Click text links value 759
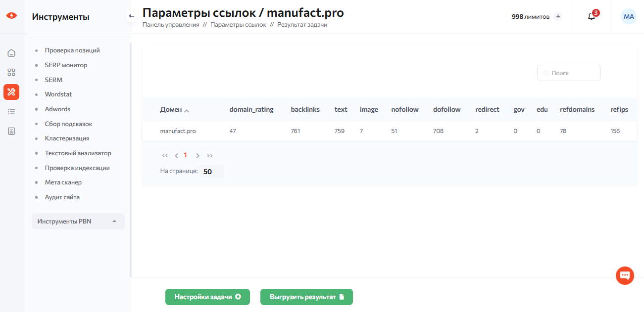644x312 pixels. (340, 131)
